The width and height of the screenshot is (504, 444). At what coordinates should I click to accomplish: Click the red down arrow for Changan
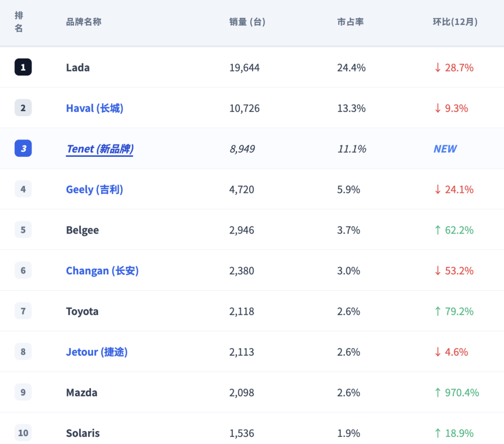(437, 271)
